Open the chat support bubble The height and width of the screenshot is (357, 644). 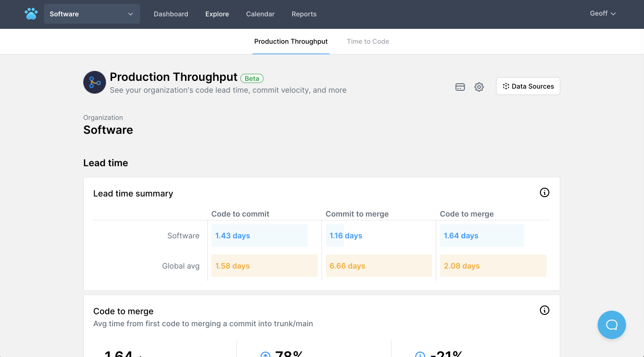(x=611, y=325)
